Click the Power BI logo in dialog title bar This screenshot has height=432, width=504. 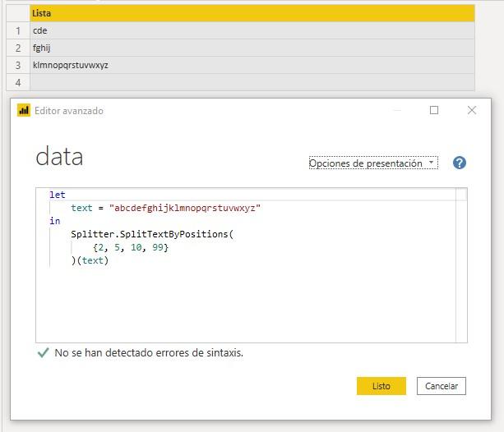pyautogui.click(x=24, y=111)
